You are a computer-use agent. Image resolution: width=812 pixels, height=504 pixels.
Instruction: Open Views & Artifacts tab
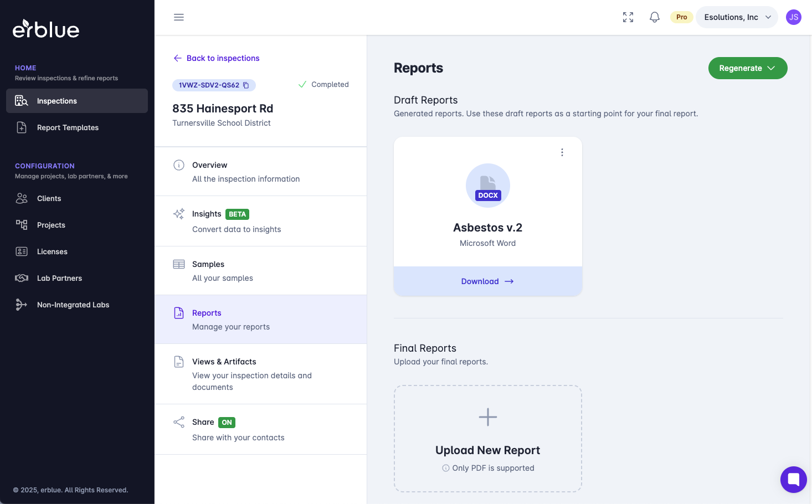pyautogui.click(x=261, y=374)
